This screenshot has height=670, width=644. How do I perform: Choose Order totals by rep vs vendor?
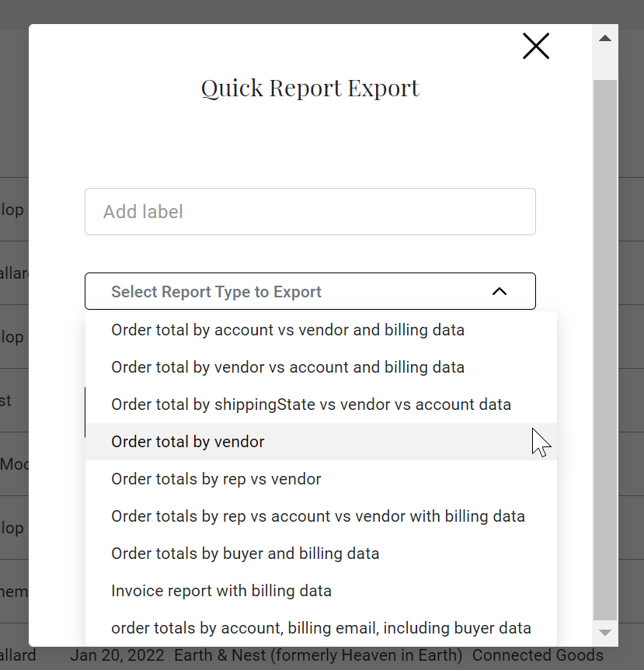pyautogui.click(x=216, y=479)
